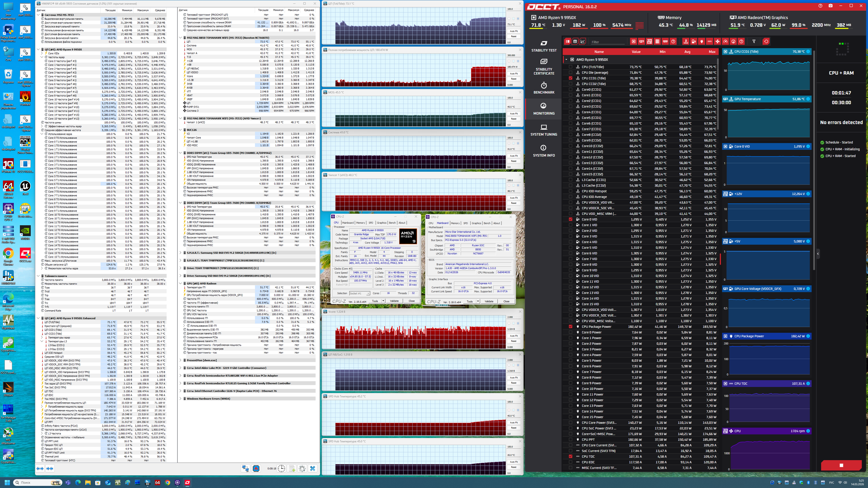Toggle the temperature sensors filter icon
868x488 pixels.
click(686, 41)
